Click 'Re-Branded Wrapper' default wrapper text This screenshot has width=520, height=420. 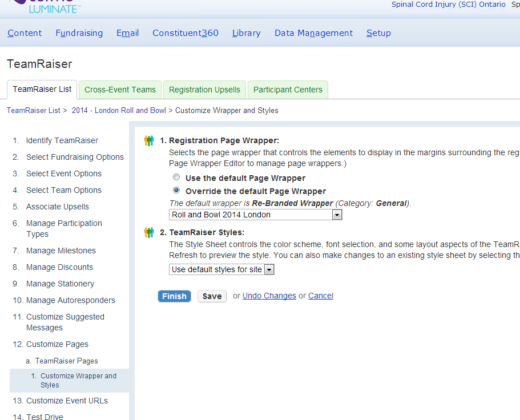pyautogui.click(x=292, y=203)
